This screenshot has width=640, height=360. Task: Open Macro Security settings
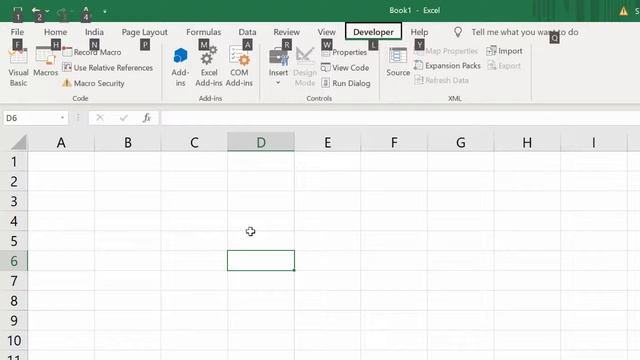[x=94, y=83]
